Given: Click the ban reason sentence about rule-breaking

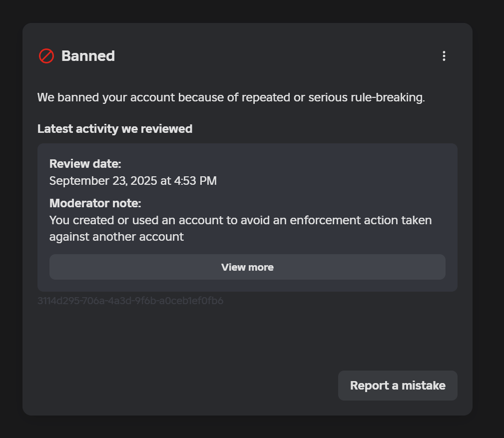Looking at the screenshot, I should pos(231,97).
